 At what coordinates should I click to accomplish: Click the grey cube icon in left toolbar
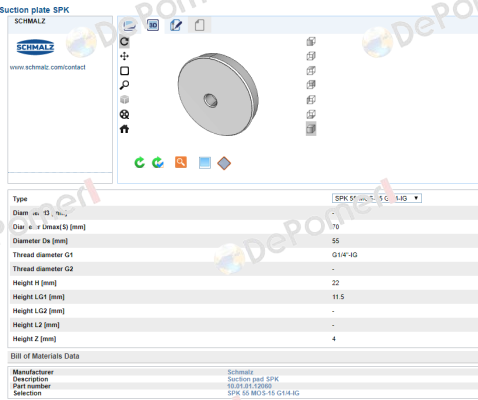(x=124, y=99)
